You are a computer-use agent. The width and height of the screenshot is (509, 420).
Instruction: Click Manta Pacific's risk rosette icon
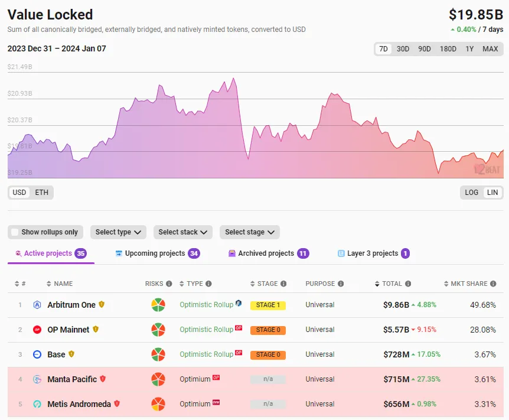tap(158, 379)
